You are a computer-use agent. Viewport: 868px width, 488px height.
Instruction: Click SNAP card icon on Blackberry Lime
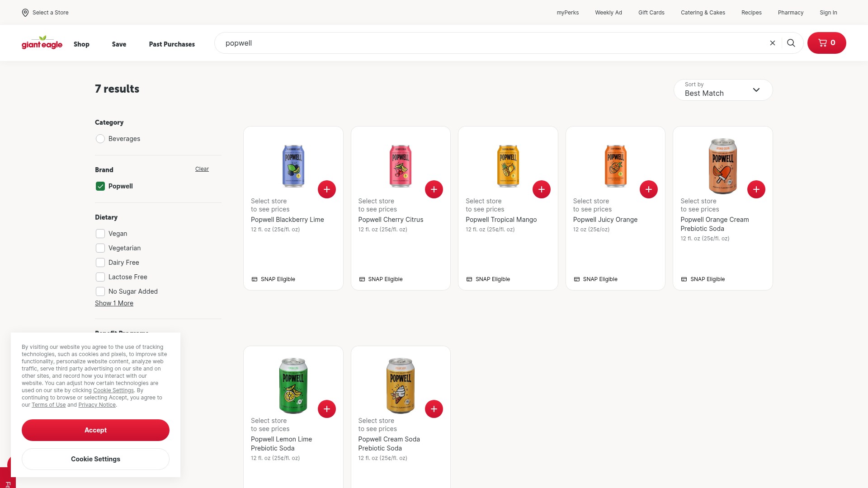click(255, 279)
